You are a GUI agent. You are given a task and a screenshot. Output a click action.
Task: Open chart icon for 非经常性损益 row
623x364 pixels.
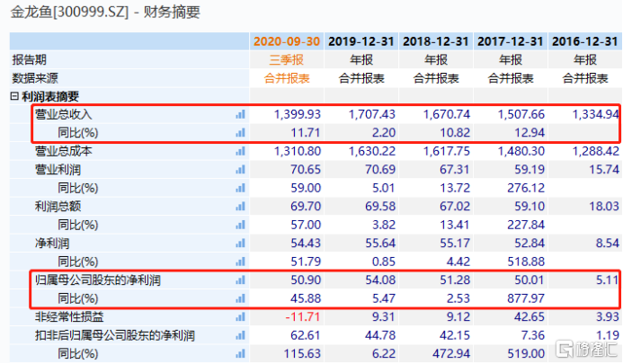click(240, 316)
